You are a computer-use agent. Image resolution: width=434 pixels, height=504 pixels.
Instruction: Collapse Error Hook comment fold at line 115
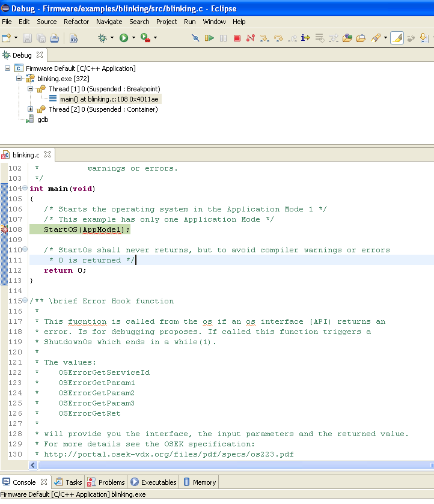pos(25,300)
